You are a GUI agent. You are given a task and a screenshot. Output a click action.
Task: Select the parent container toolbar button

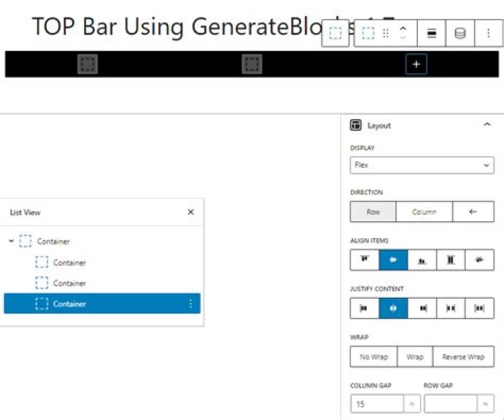[x=335, y=33]
